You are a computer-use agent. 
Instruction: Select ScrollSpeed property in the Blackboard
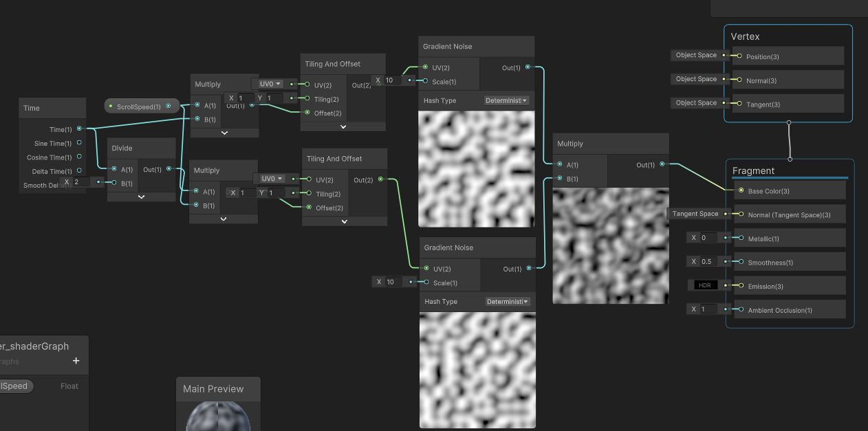point(15,386)
